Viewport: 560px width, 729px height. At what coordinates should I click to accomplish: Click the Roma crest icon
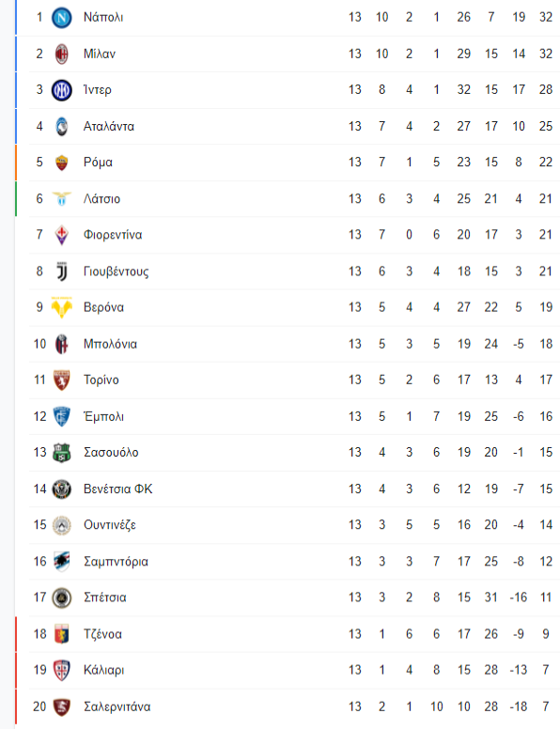[61, 163]
